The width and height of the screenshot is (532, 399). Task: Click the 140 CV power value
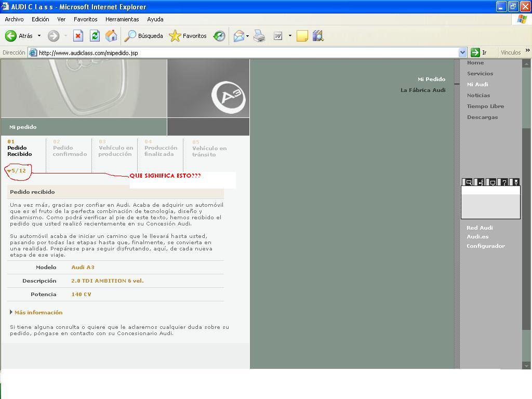(x=81, y=295)
